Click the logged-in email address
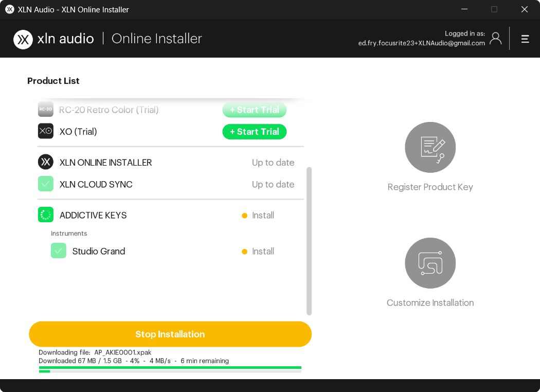 coord(422,43)
